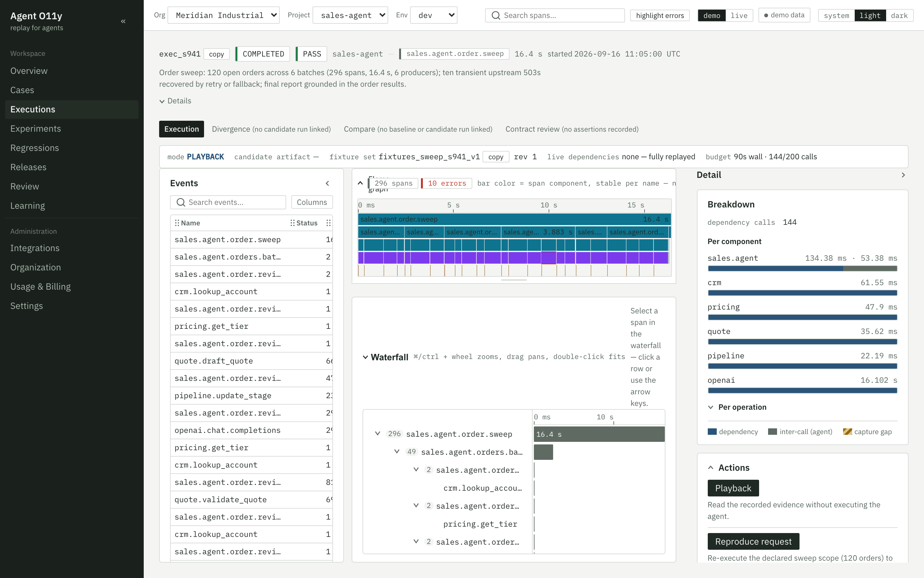The image size is (924, 578).
Task: Switch to demo mode
Action: coord(712,16)
